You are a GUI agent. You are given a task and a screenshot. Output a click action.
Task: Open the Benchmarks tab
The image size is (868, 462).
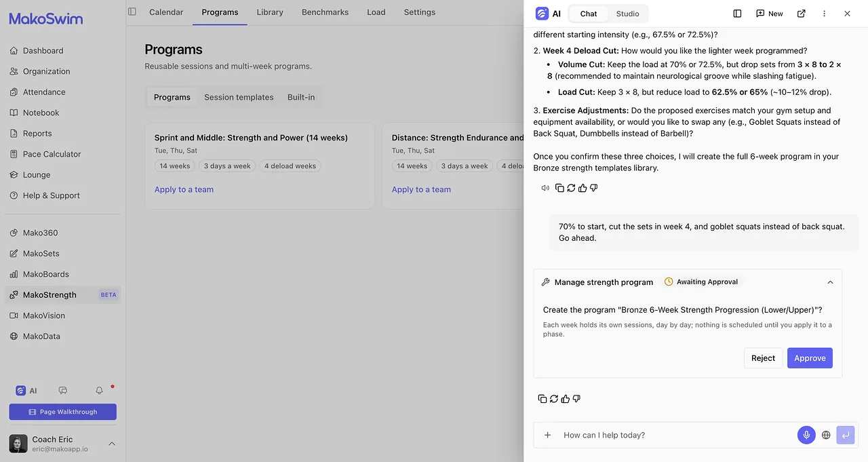[x=325, y=12]
